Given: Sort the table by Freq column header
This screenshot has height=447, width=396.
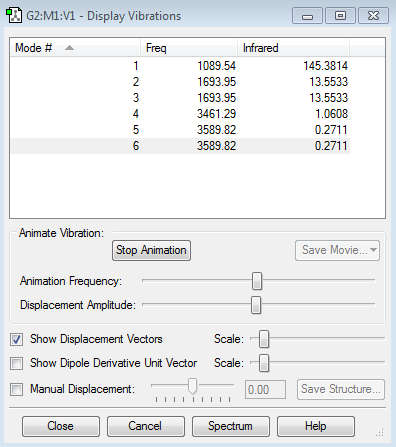Looking at the screenshot, I should [x=188, y=48].
